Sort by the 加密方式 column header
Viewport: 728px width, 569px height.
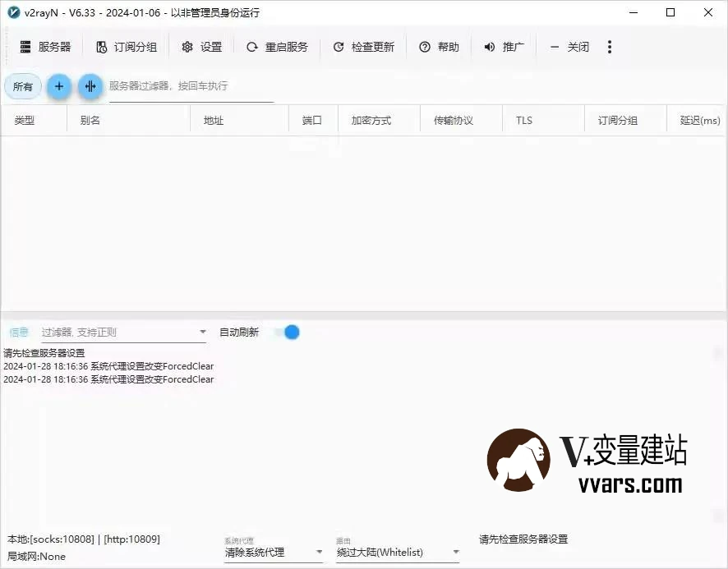(x=380, y=121)
